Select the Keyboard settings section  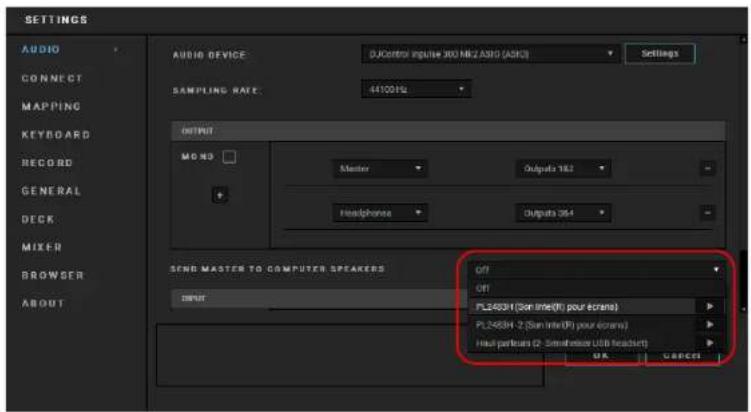pyautogui.click(x=56, y=135)
